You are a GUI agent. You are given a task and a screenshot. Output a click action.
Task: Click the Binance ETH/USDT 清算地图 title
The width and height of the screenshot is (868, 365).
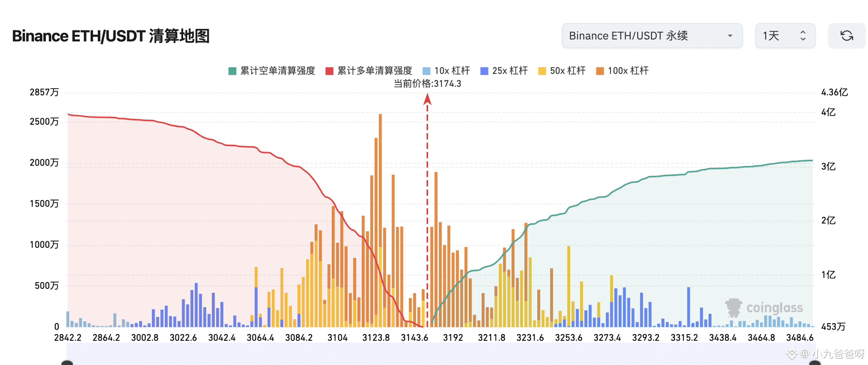pos(111,36)
